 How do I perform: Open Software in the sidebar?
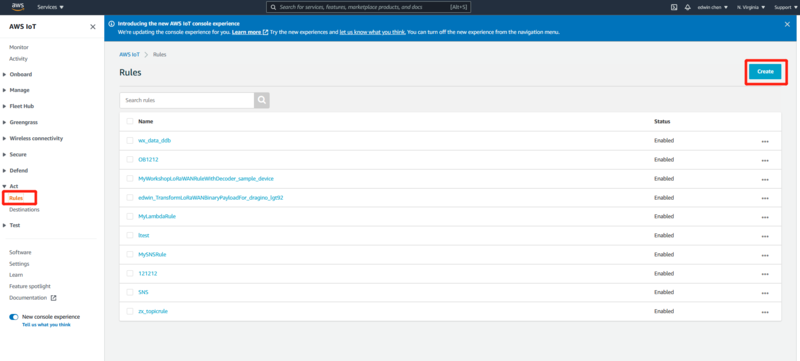(20, 252)
